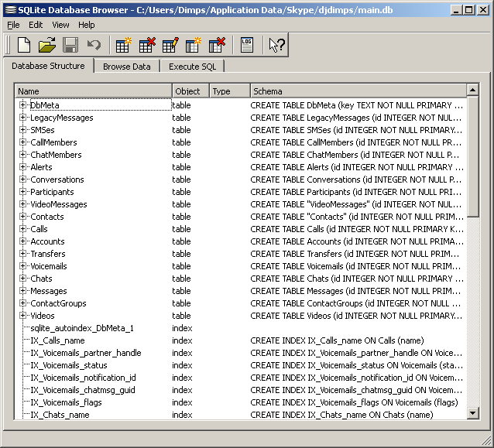Click the vertical scrollbar down arrow
Viewport: 494px width, 448px height.
click(473, 413)
